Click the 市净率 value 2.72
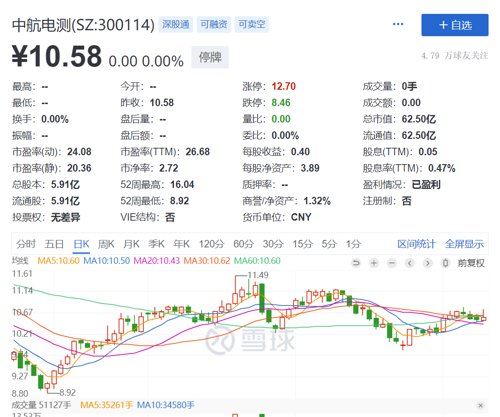Image resolution: width=500 pixels, height=417 pixels. (169, 168)
